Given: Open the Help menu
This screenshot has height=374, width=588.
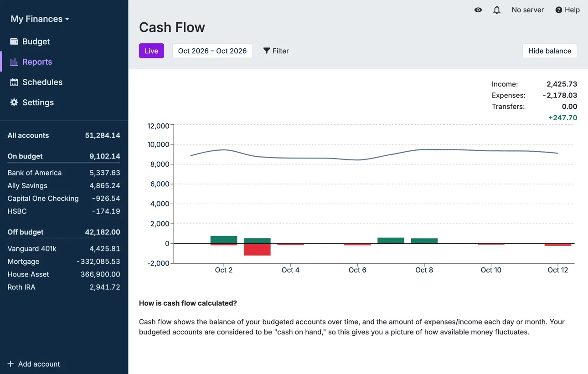Looking at the screenshot, I should 567,10.
